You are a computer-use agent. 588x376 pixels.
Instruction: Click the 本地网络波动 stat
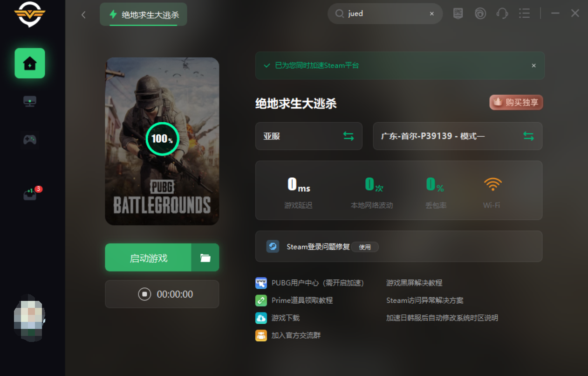tap(372, 193)
